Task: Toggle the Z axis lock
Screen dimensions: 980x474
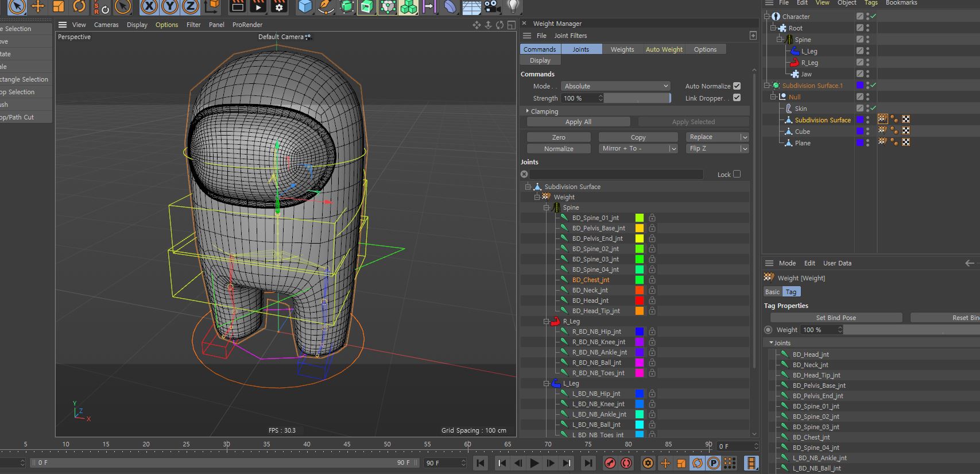Action: tap(190, 6)
